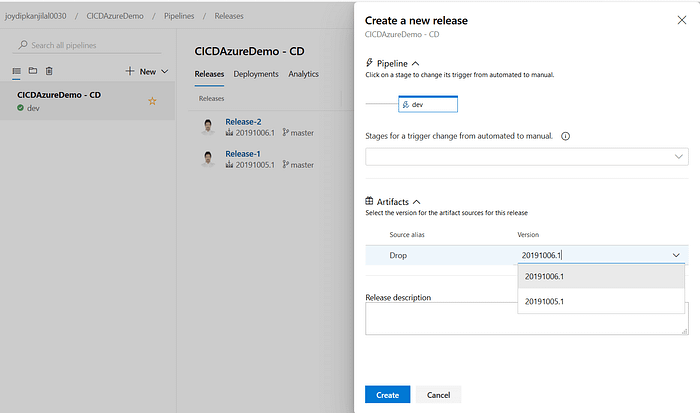Click the Create button
The width and height of the screenshot is (700, 413).
pyautogui.click(x=387, y=394)
